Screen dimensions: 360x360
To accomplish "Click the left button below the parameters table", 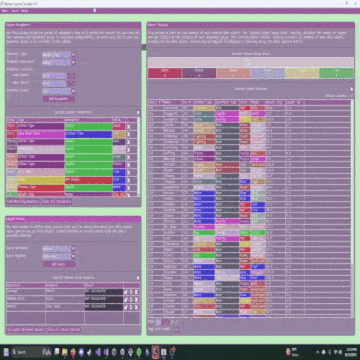I will coord(23,202).
